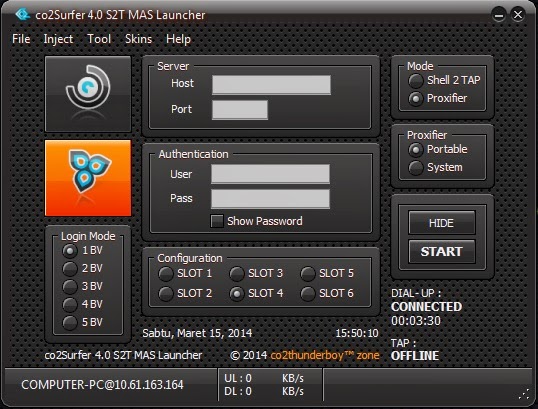Click the clock reading 15:50:10
Screen dimensions: 538x409
click(x=357, y=333)
